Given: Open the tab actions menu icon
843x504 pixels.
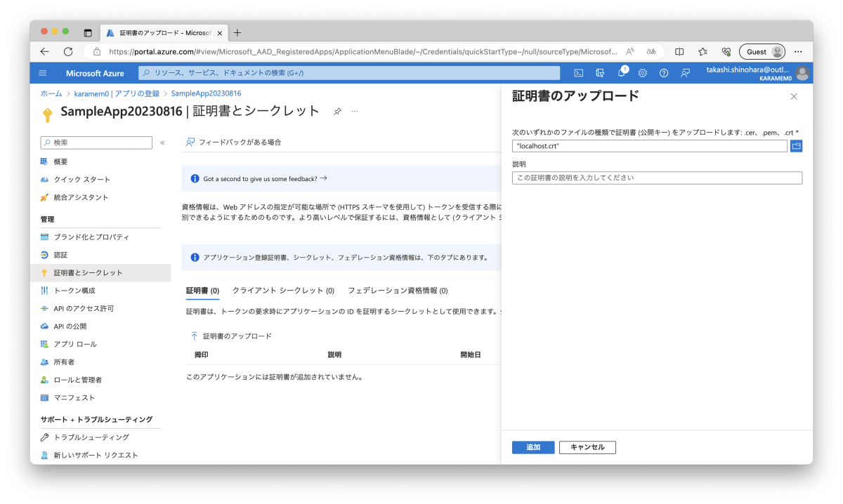Looking at the screenshot, I should (x=88, y=33).
